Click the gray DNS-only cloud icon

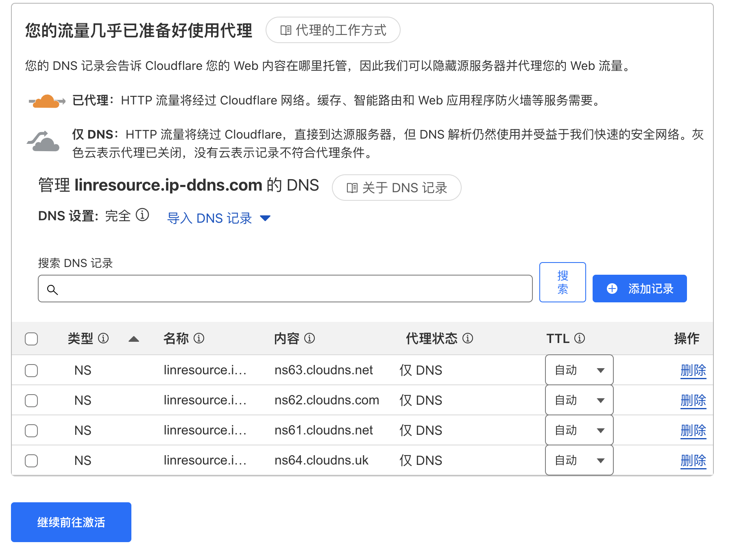[44, 141]
